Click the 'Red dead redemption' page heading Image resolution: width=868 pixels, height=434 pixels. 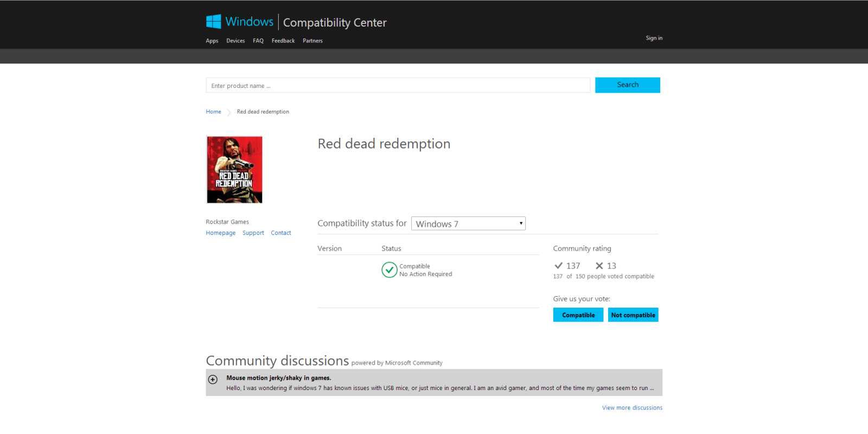[384, 144]
